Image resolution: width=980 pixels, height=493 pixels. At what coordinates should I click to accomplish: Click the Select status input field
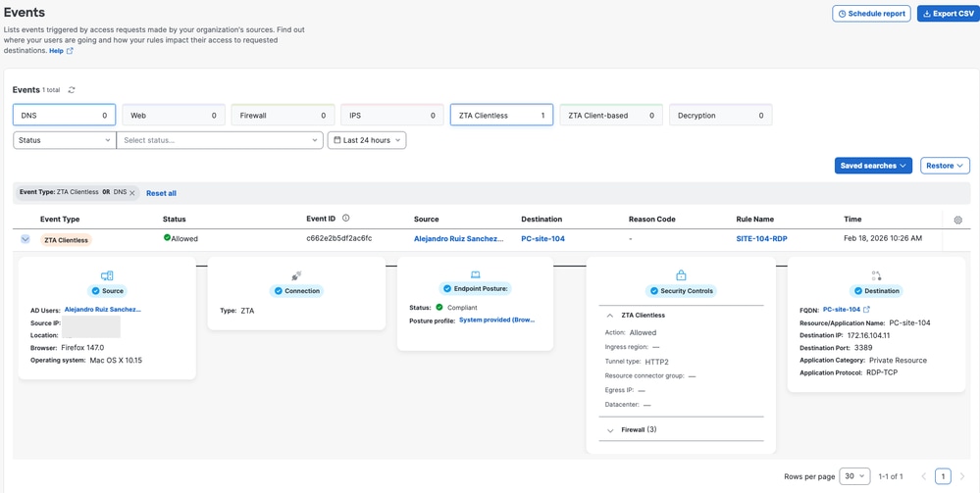[x=219, y=140]
